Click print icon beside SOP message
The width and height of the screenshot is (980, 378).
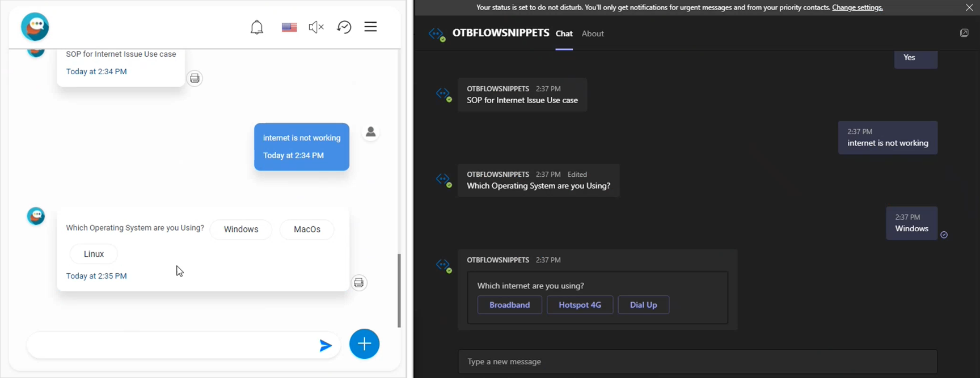pos(195,78)
